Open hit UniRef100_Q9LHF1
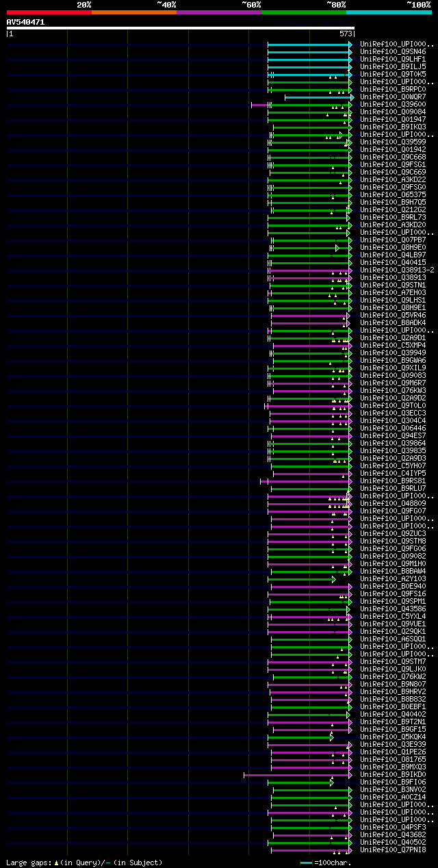The image size is (438, 868). [393, 59]
